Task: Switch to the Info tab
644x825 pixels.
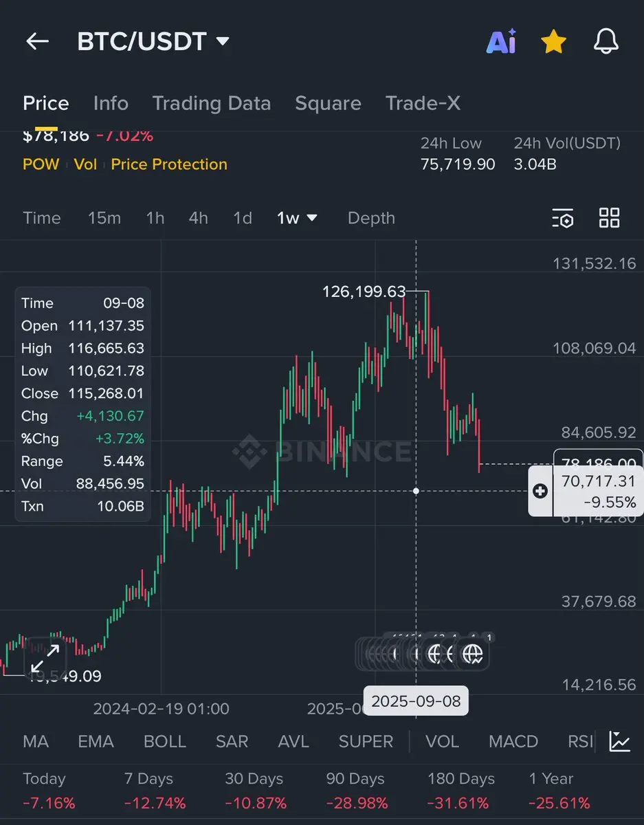Action: (111, 103)
